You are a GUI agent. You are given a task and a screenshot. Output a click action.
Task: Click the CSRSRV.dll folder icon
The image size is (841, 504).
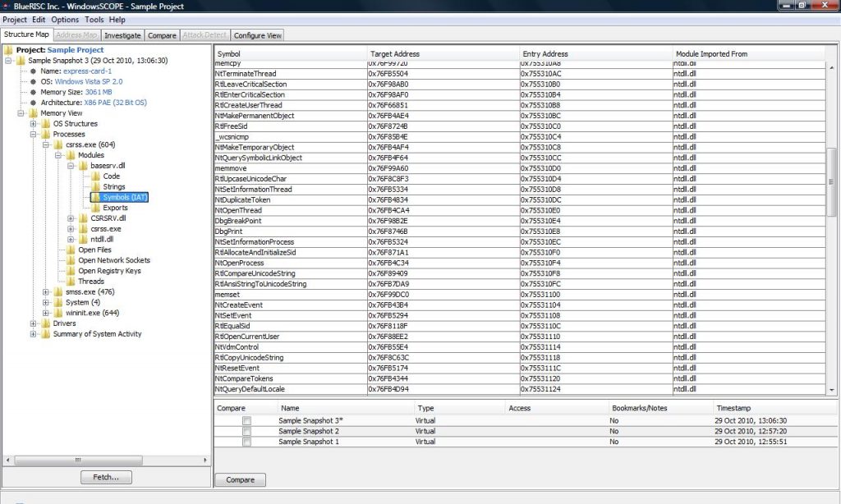click(83, 218)
